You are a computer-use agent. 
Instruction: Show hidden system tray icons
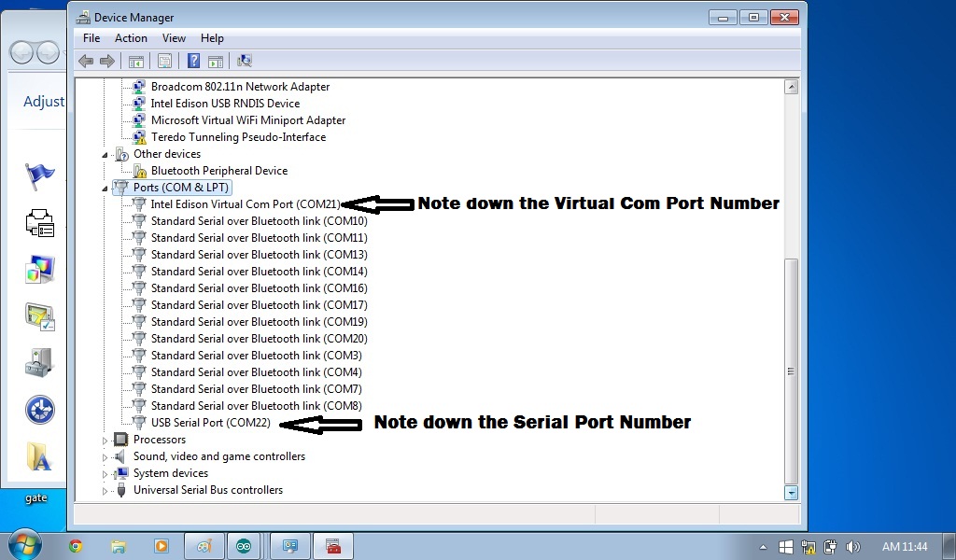(763, 547)
